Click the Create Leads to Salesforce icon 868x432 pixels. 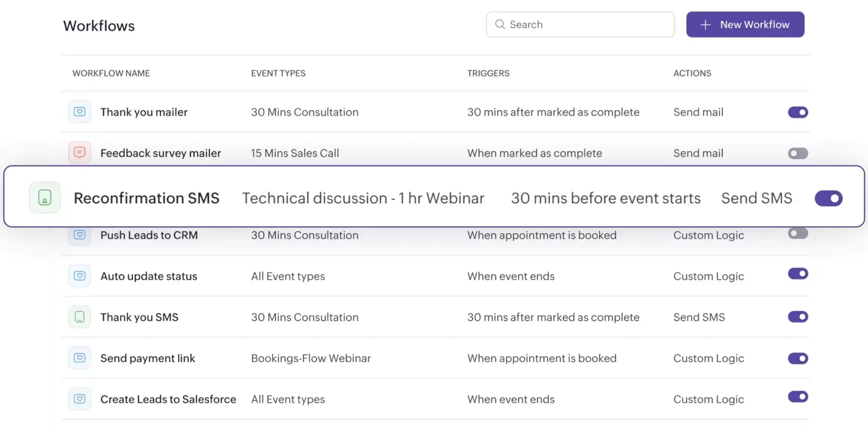click(x=79, y=399)
